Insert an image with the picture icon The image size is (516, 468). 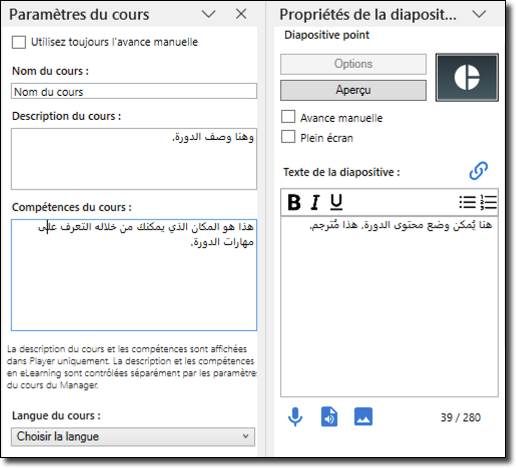tap(363, 417)
